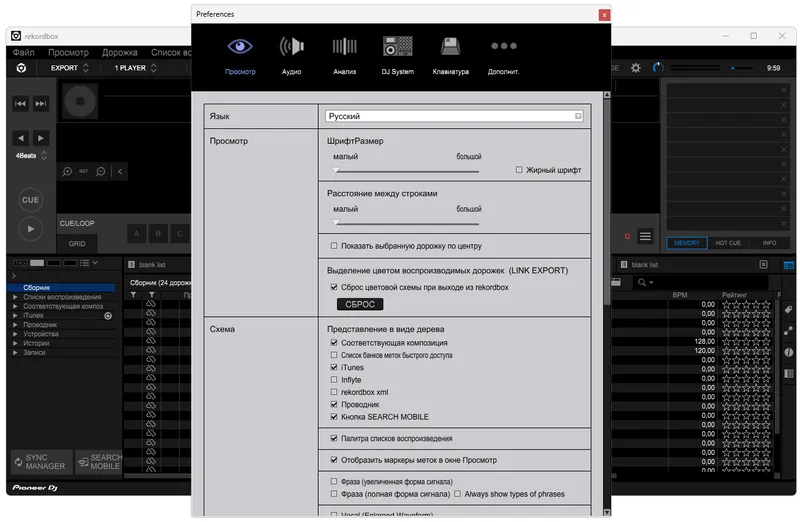The image size is (800, 522).
Task: Check Фраза (увеличенная форма сигнала)
Action: click(x=334, y=481)
